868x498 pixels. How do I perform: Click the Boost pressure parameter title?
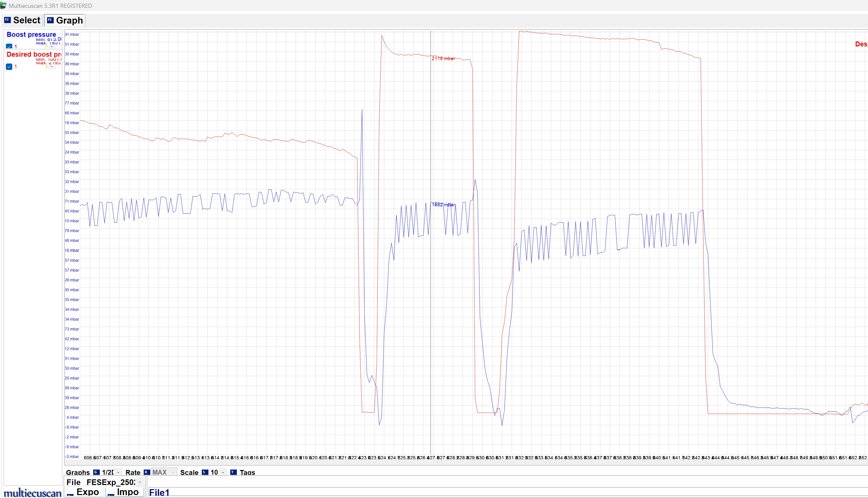[31, 35]
